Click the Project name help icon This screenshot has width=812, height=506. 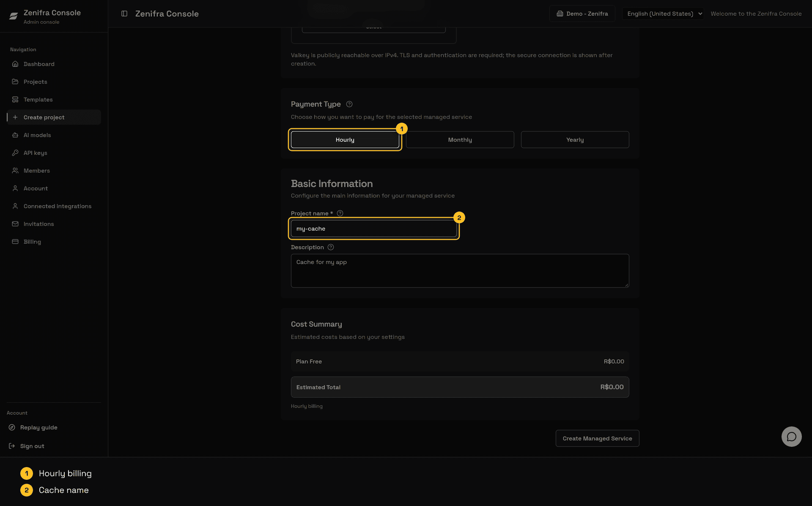pos(340,213)
